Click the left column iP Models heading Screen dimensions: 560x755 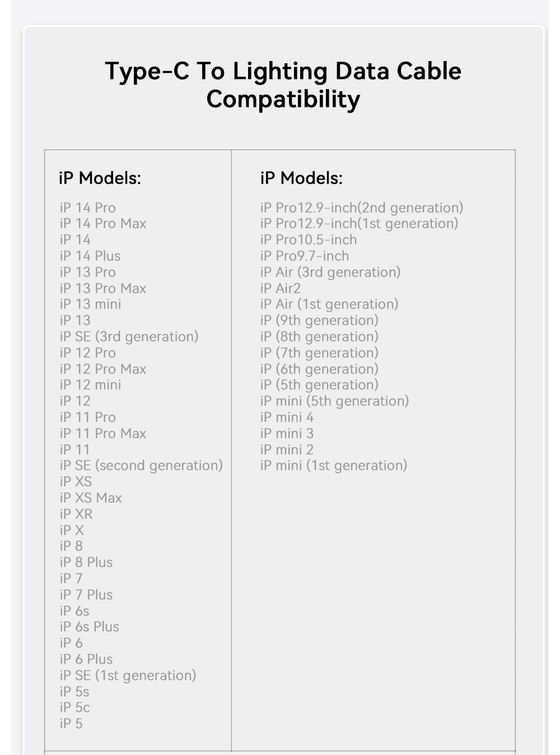pos(100,178)
